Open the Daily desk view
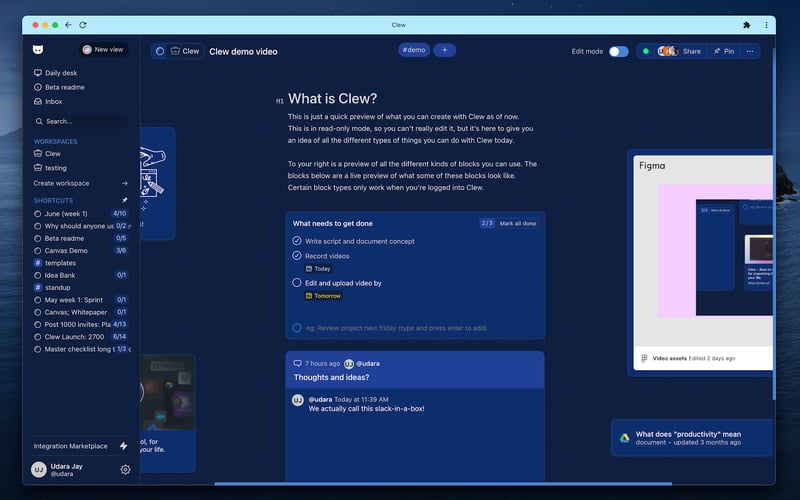 tap(56, 73)
